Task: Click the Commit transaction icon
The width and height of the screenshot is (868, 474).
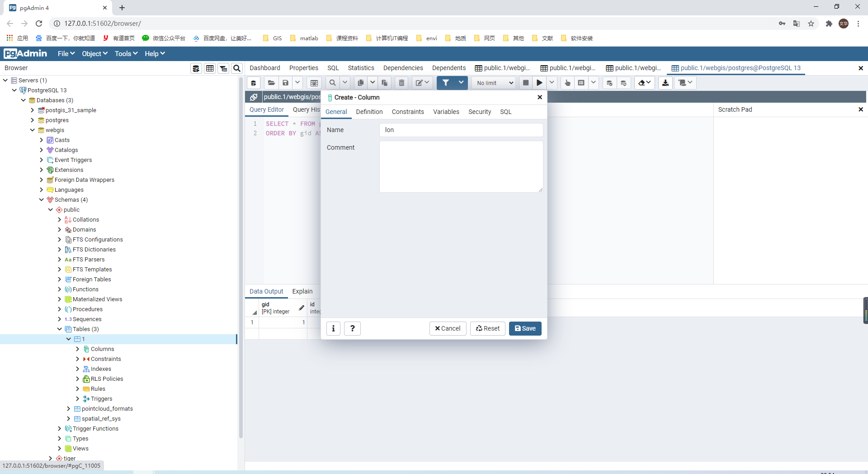Action: (609, 83)
